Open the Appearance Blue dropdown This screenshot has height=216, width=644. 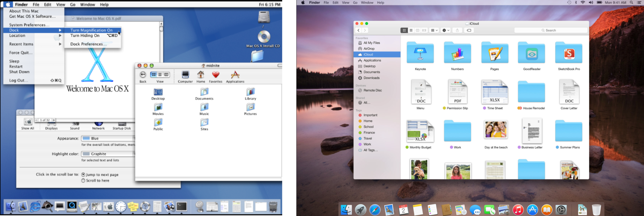click(x=108, y=138)
